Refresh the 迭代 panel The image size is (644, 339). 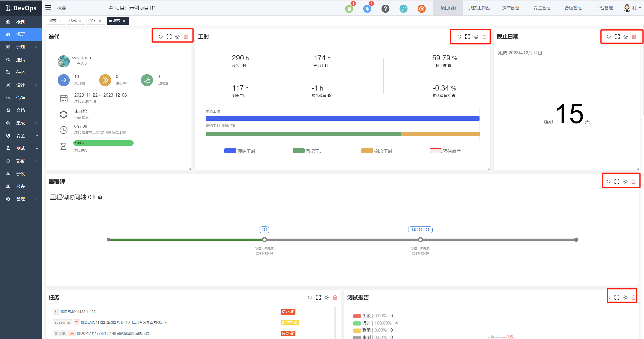(x=161, y=37)
